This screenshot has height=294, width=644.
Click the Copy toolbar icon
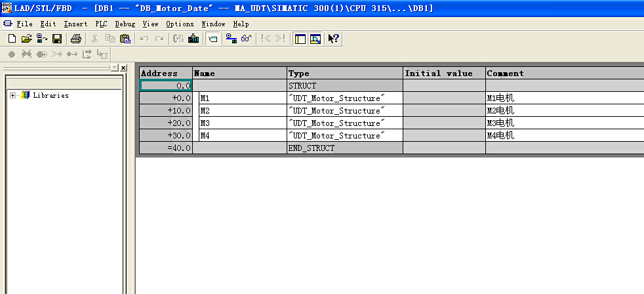(x=110, y=39)
